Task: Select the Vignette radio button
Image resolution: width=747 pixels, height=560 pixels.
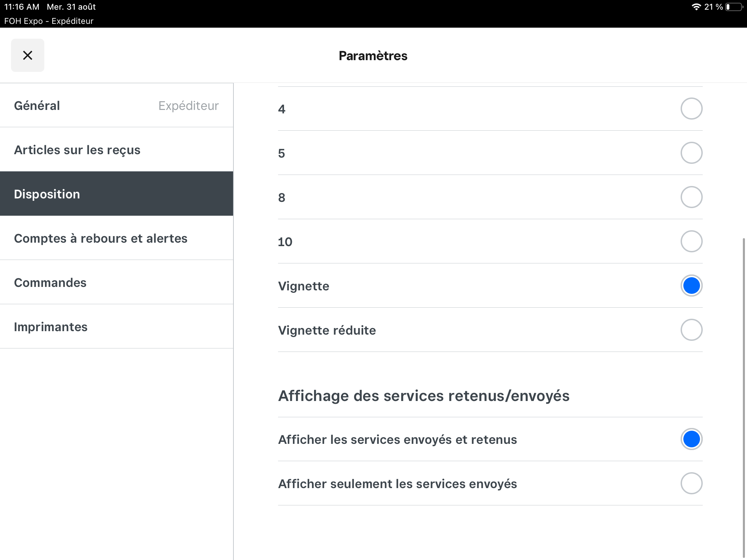Action: (691, 286)
